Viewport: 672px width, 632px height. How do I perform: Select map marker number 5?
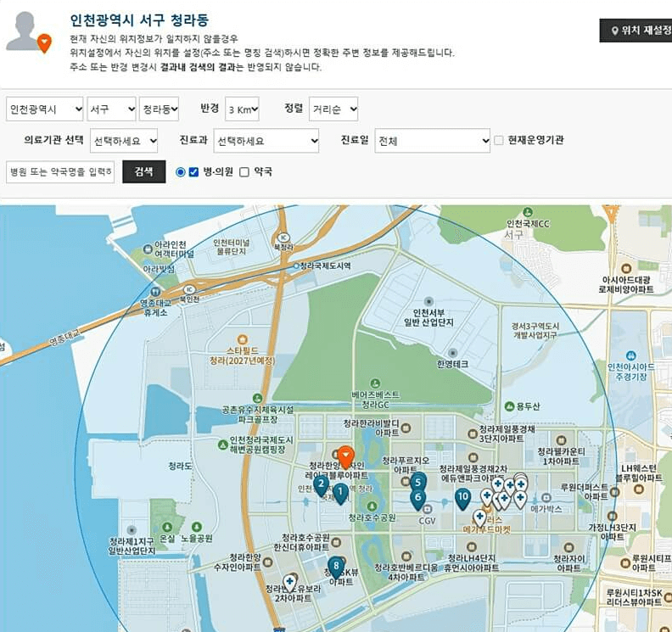[418, 482]
